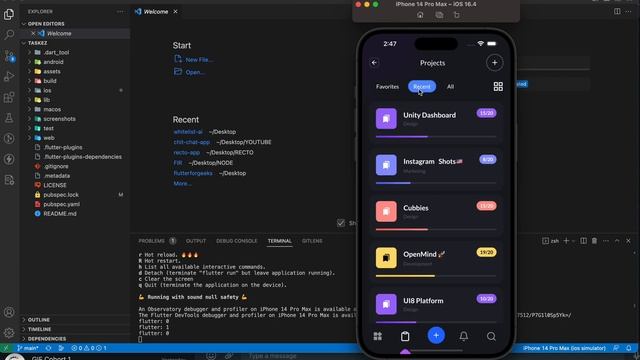Switch to the Terminal panel tab
The height and width of the screenshot is (360, 640).
pos(280,241)
